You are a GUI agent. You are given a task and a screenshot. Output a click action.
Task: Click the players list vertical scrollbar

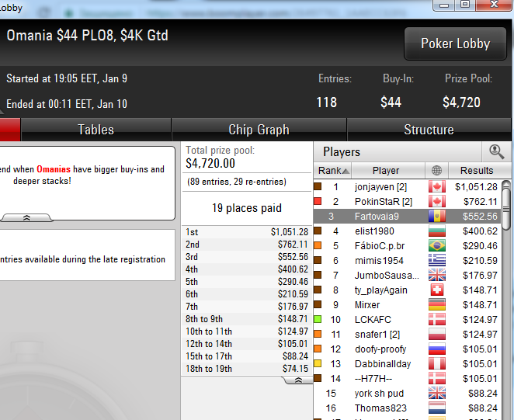click(506, 208)
